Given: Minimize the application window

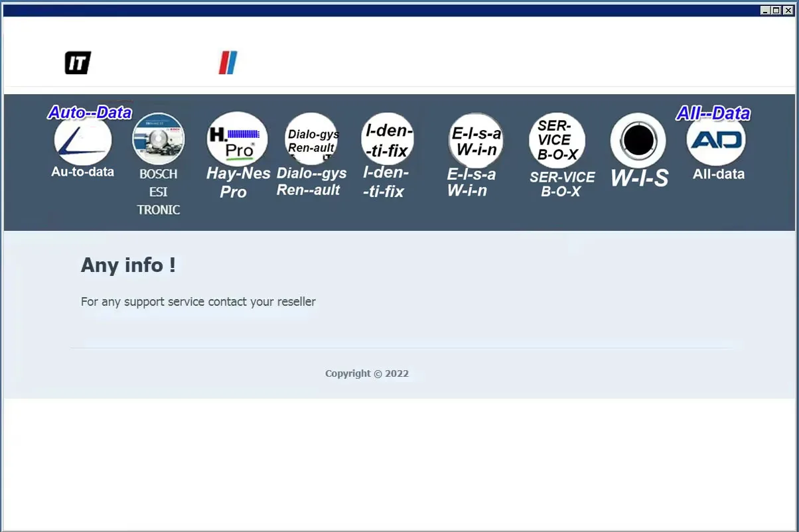Looking at the screenshot, I should click(765, 11).
